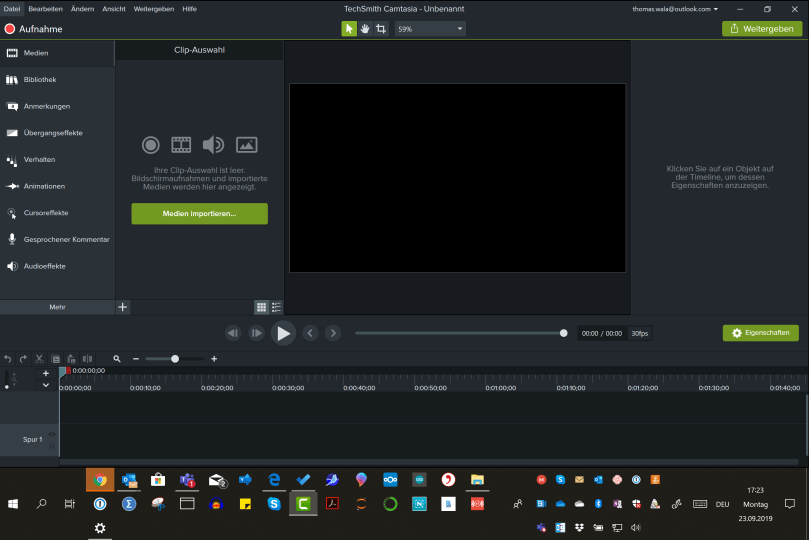
Task: Open Skype from the taskbar
Action: pyautogui.click(x=274, y=504)
